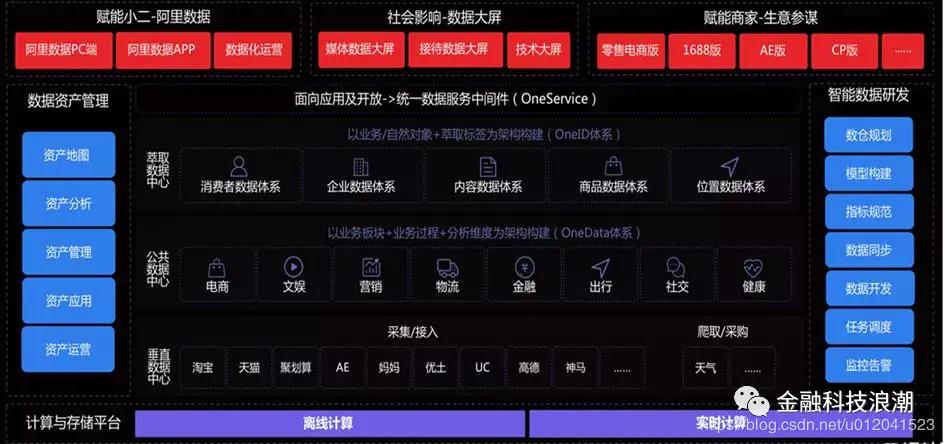Click the 高德 data source box
The image size is (945, 444).
pos(529,367)
